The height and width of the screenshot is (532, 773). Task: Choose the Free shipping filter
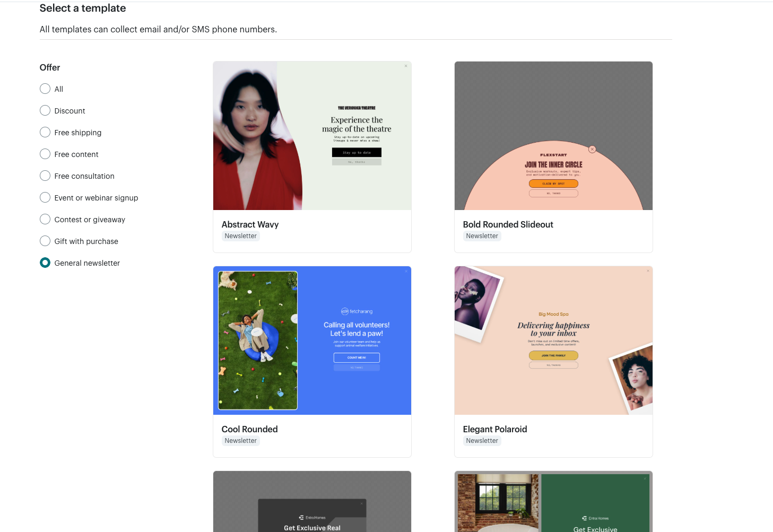click(45, 132)
